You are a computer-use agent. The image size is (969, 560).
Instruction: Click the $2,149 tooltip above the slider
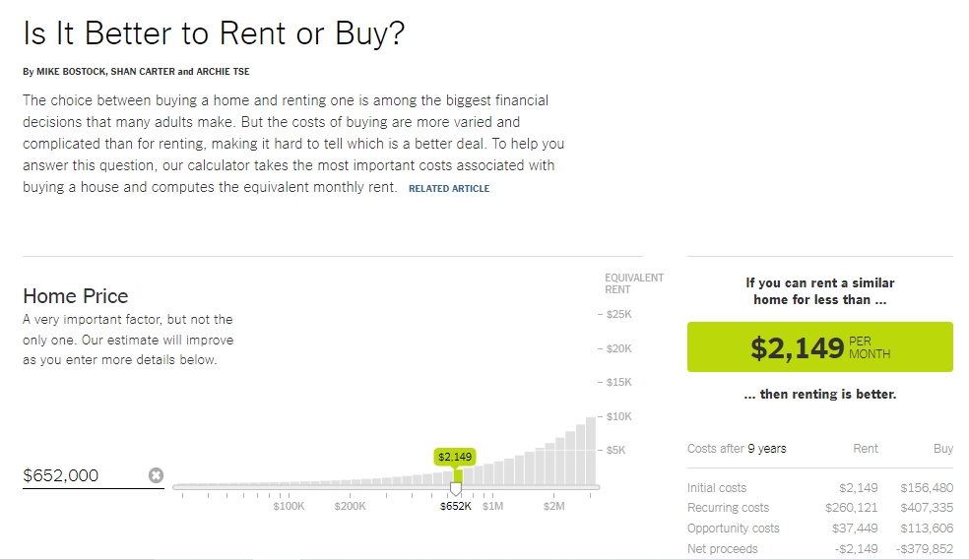455,457
